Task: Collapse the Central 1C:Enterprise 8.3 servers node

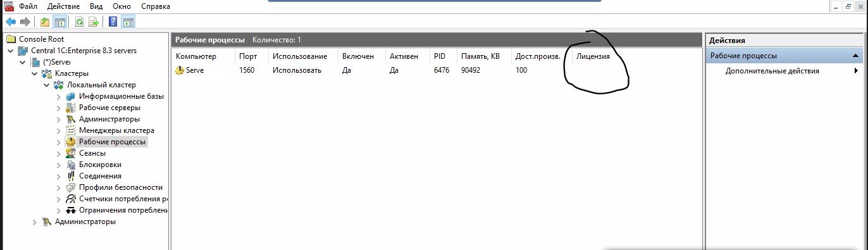Action: pyautogui.click(x=11, y=51)
